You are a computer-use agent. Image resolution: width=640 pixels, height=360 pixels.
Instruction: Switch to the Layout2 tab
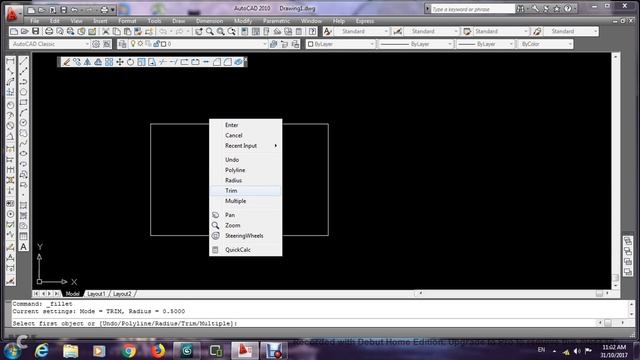(122, 294)
